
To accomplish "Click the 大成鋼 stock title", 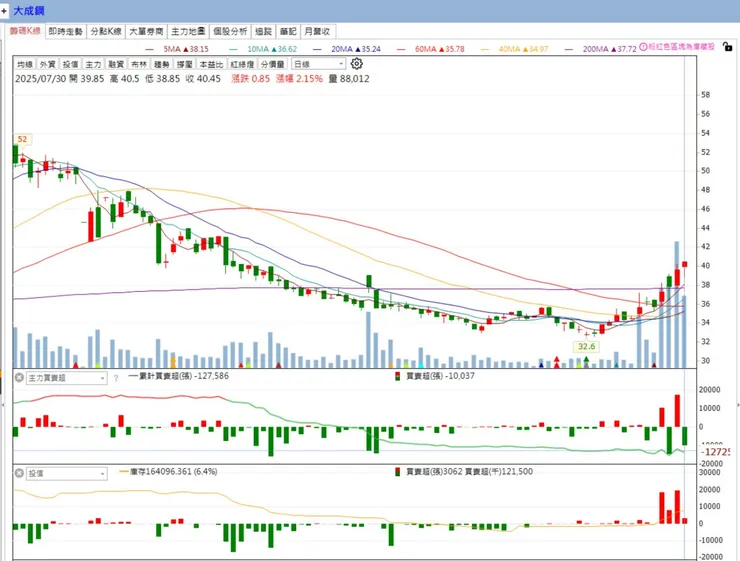I will click(29, 10).
